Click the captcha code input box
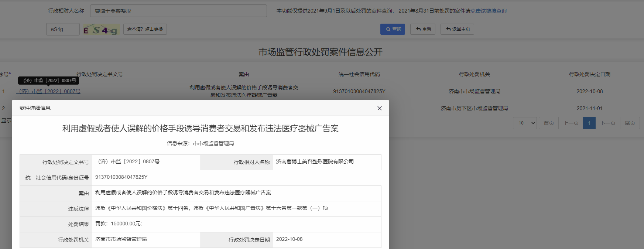 click(x=63, y=29)
